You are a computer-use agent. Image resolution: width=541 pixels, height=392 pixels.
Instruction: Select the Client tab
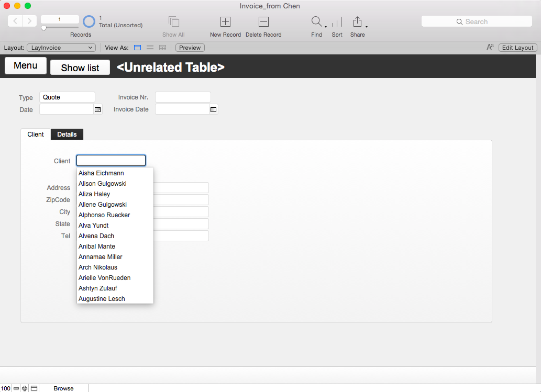(x=36, y=135)
